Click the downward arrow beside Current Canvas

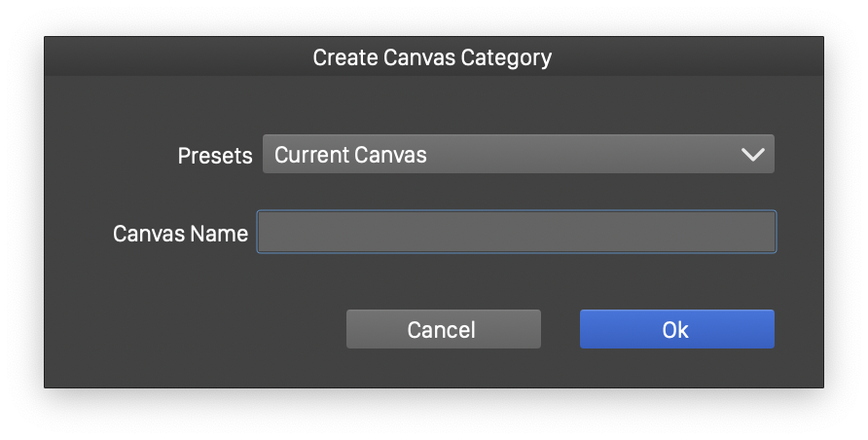click(x=752, y=155)
